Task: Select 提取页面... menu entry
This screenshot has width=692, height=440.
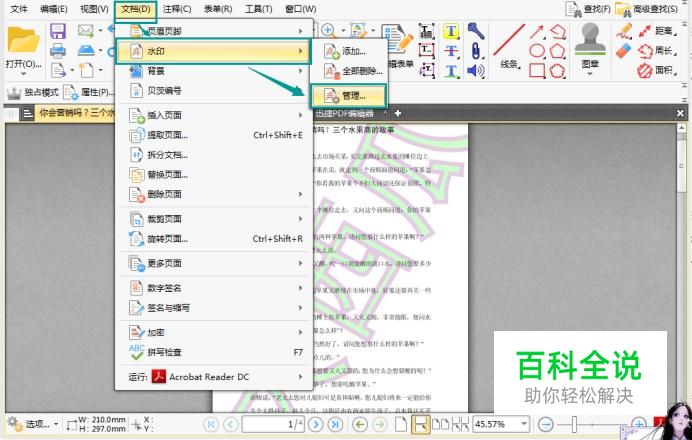Action: 214,135
